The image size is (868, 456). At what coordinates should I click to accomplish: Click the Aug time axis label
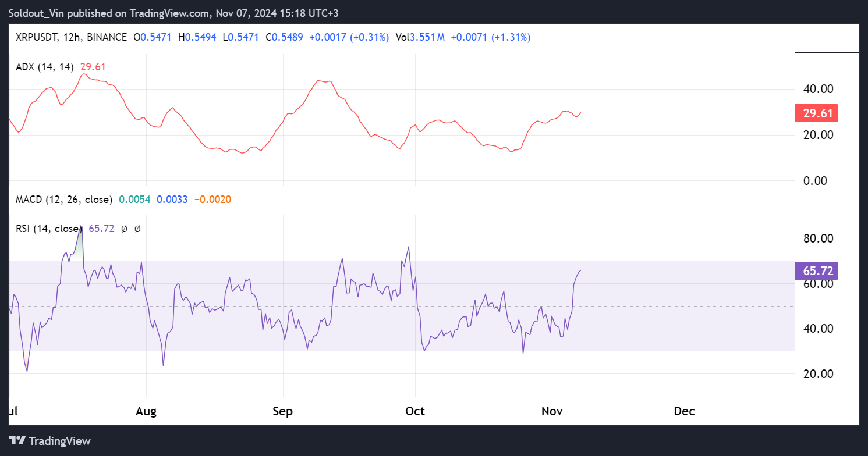(x=146, y=411)
